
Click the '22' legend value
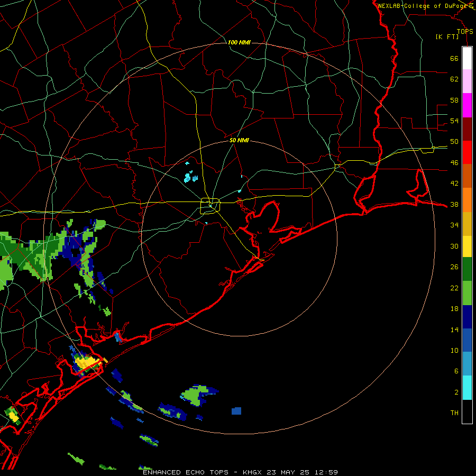click(x=454, y=288)
